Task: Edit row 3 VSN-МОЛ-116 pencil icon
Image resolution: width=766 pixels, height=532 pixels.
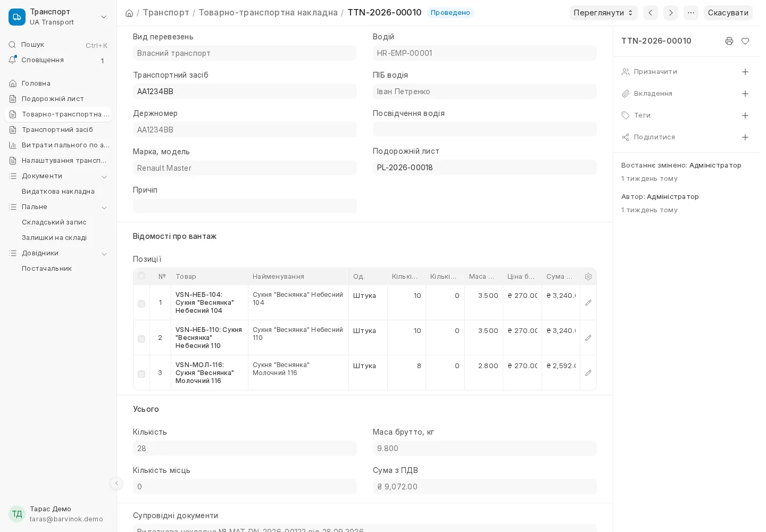Action: coord(588,373)
